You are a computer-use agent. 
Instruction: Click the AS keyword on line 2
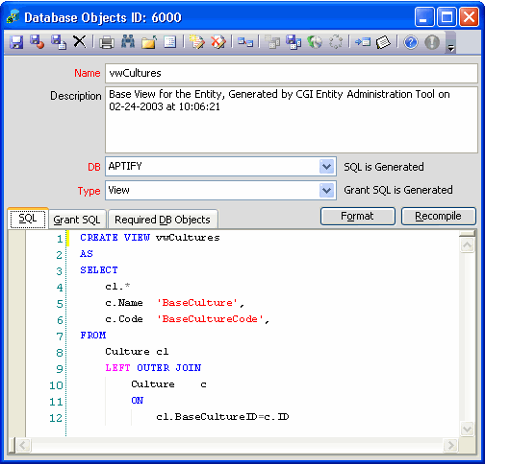86,254
